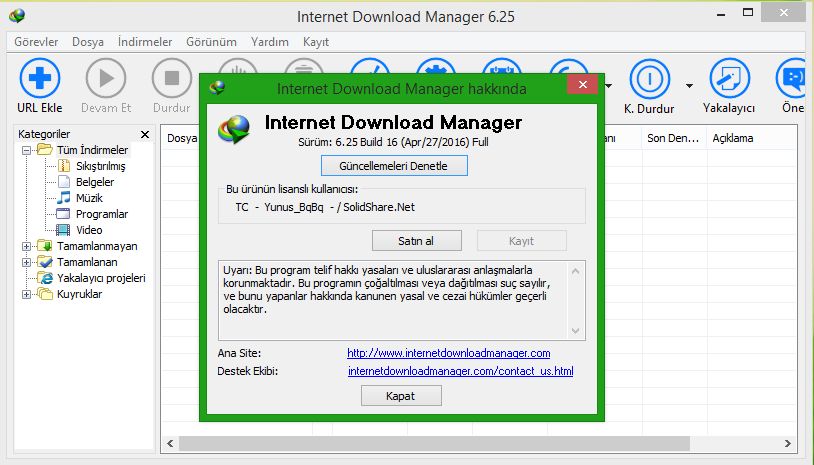This screenshot has height=465, width=814.
Task: Click the IDM globe logo in title bar
Action: [x=17, y=16]
